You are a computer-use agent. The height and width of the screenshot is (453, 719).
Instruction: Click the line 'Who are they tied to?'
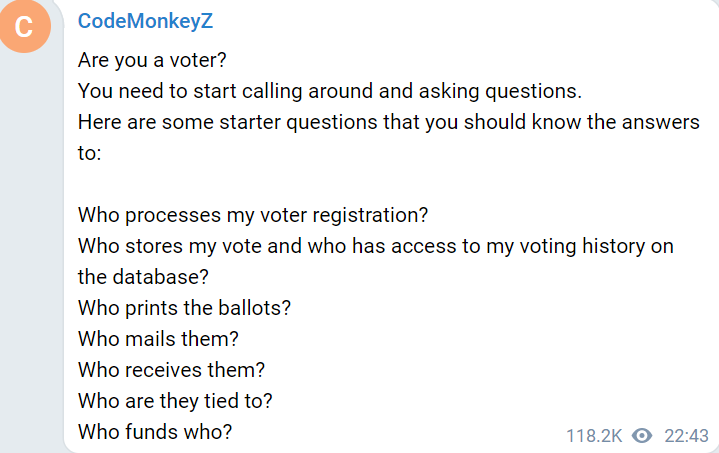(175, 401)
